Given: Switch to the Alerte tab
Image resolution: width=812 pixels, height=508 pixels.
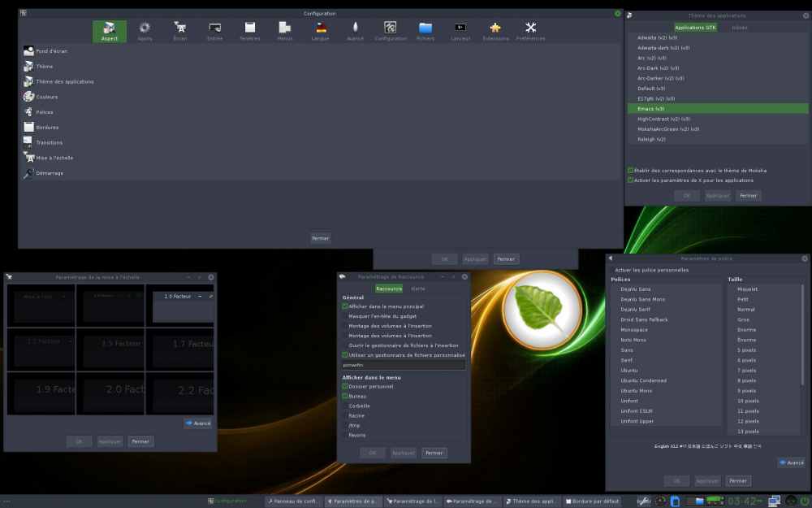Looking at the screenshot, I should pos(419,288).
